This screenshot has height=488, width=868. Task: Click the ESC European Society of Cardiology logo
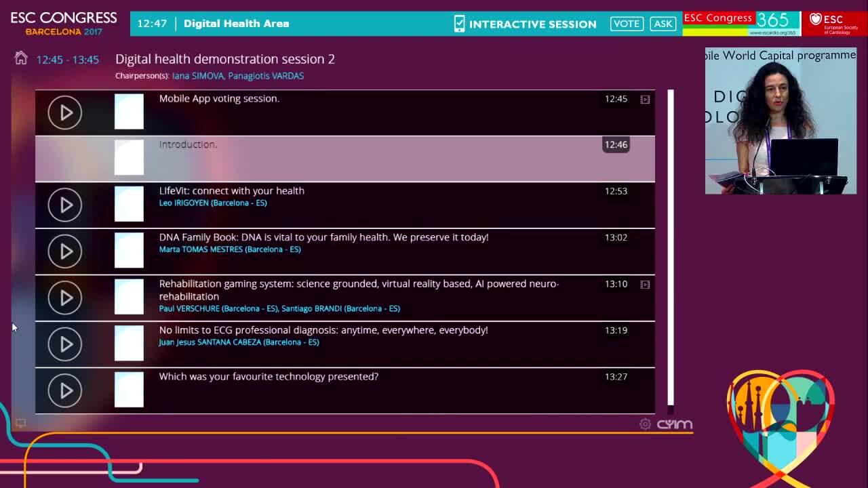834,24
